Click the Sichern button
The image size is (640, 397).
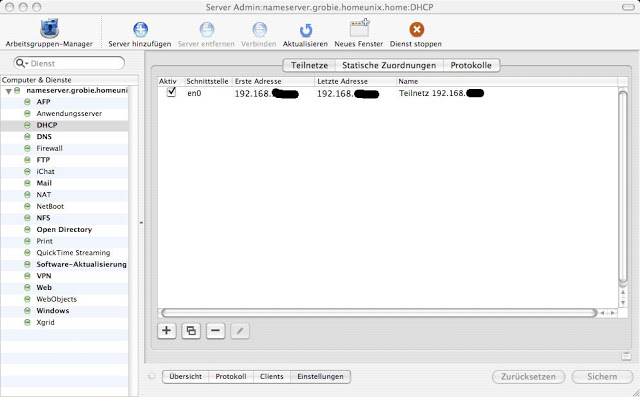[x=602, y=377]
